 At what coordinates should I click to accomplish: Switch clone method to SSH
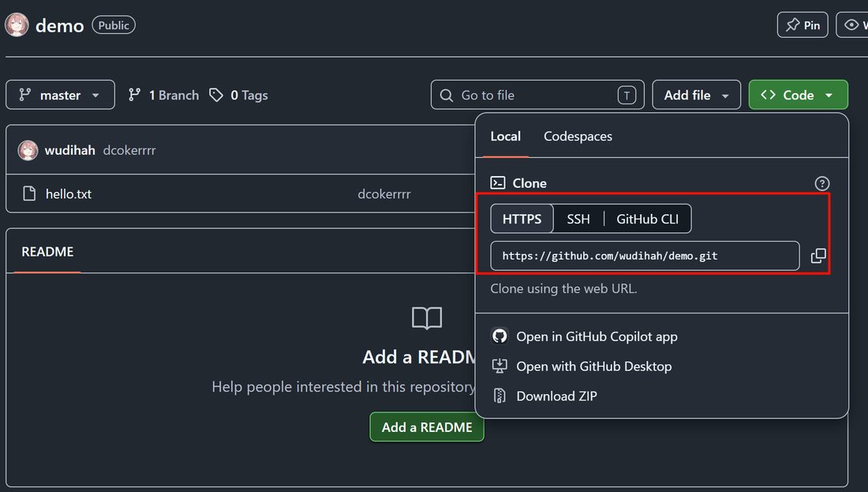(578, 219)
